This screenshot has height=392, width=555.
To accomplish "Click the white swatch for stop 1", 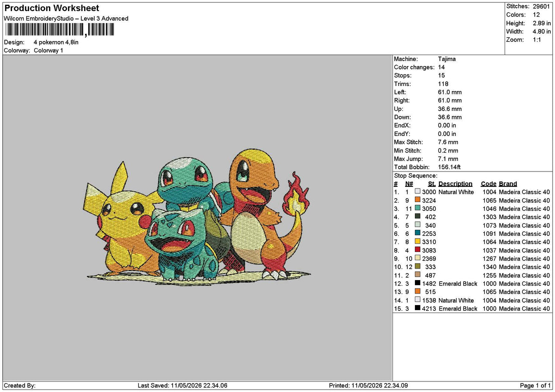I will pos(418,192).
